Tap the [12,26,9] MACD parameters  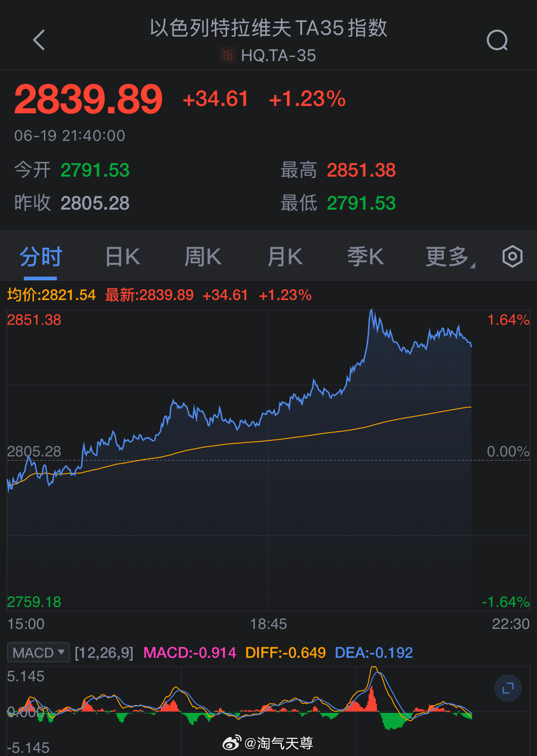click(x=104, y=652)
